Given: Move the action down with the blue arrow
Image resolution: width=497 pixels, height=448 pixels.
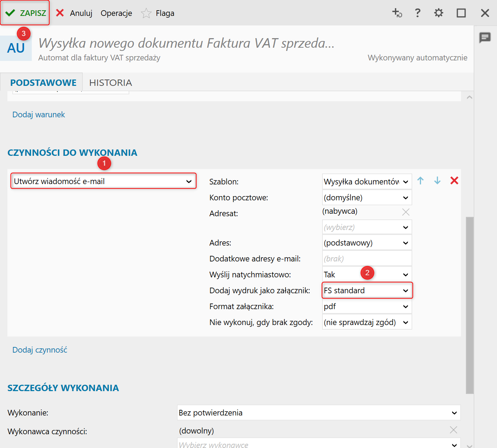Looking at the screenshot, I should click(437, 181).
